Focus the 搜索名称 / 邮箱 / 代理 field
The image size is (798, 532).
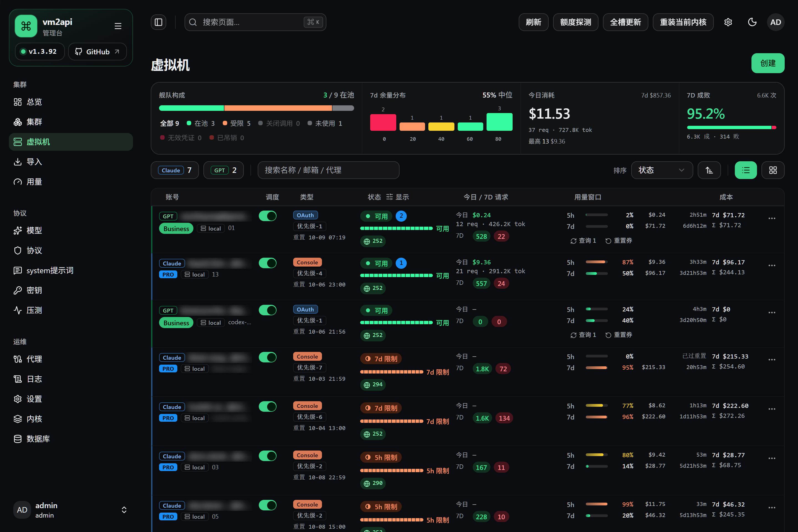point(328,170)
